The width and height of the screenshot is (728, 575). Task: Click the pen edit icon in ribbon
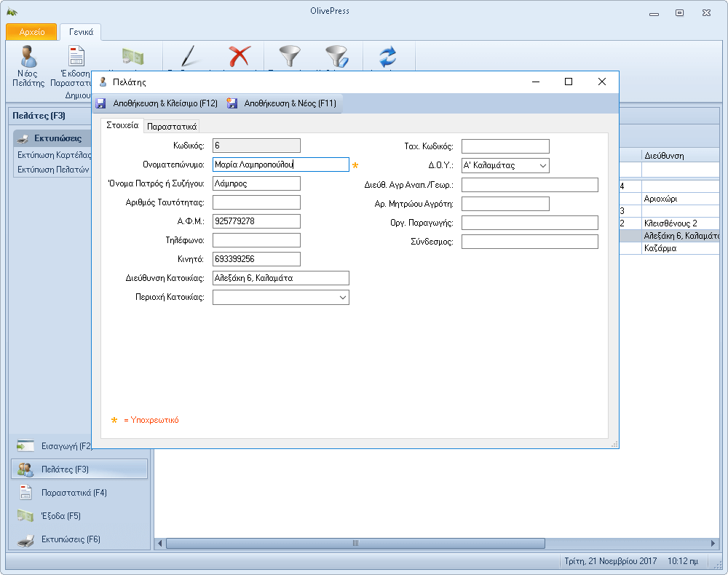tap(191, 57)
